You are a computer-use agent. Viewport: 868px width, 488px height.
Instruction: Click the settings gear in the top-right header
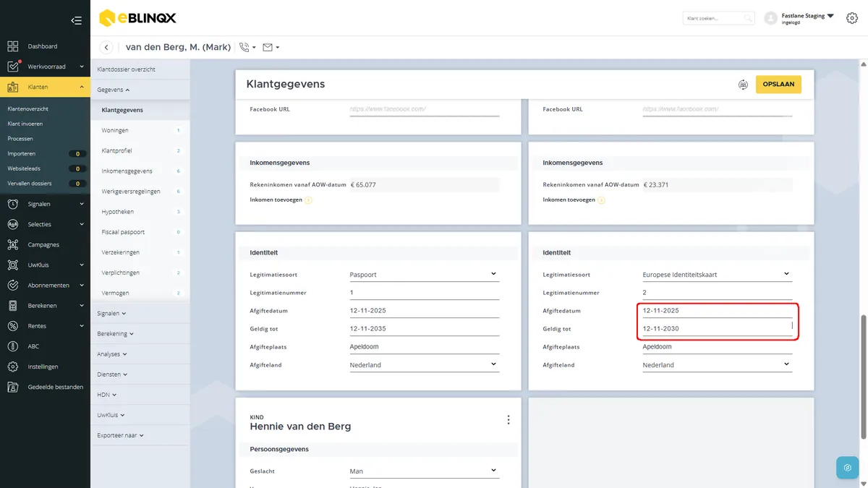pyautogui.click(x=852, y=18)
